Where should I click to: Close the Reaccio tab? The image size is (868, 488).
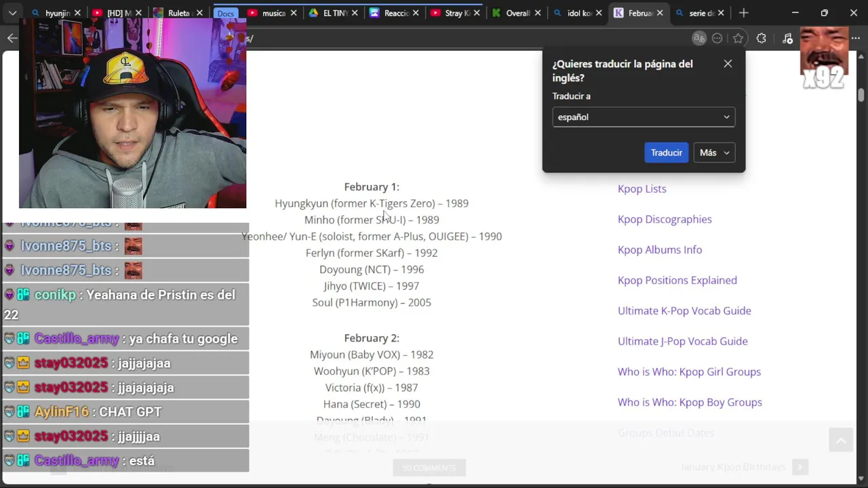click(x=416, y=13)
